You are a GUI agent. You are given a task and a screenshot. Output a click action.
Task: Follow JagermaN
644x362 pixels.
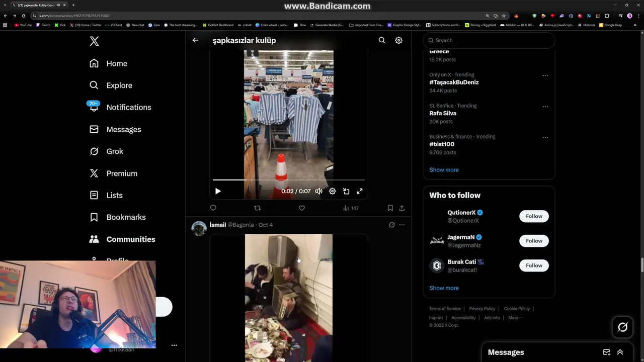pos(534,241)
